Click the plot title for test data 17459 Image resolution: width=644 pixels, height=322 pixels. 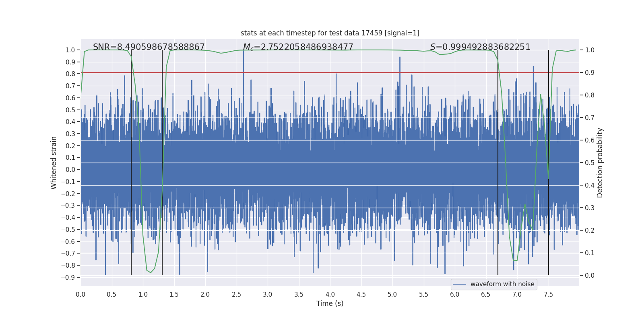point(330,33)
